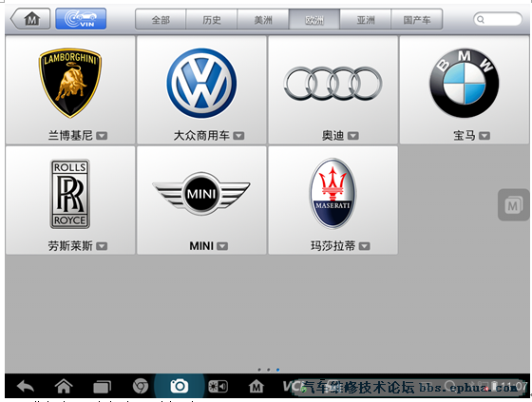Switch to the 历史 tab
532x402 pixels.
212,20
